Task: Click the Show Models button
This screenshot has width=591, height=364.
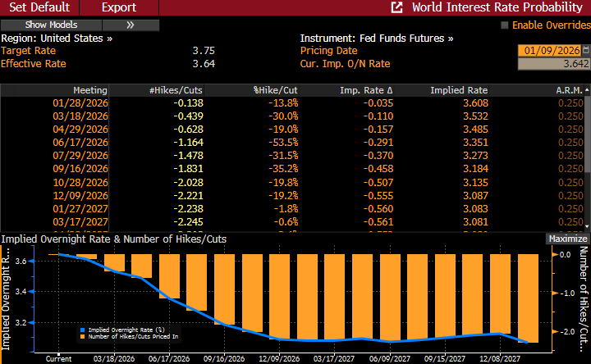Action: [x=51, y=25]
